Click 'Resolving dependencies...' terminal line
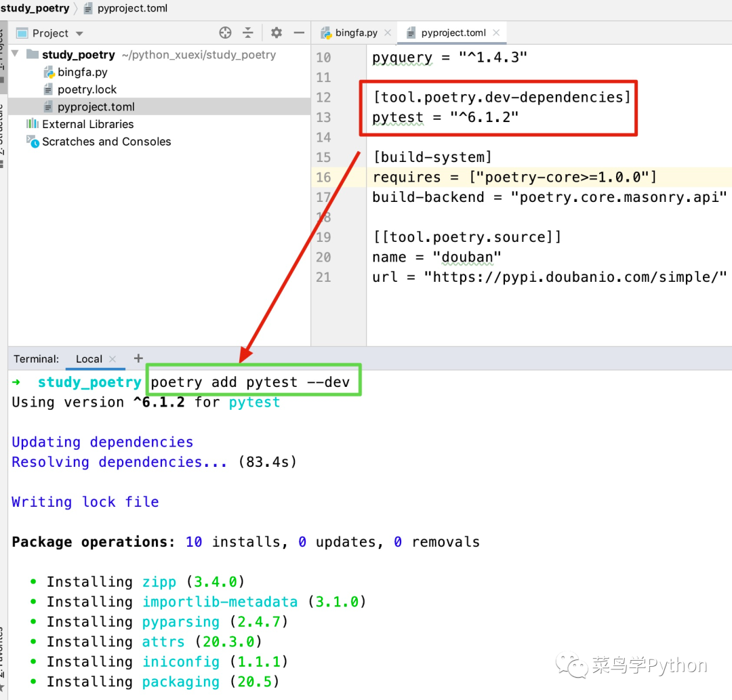This screenshot has width=732, height=700. (x=154, y=462)
